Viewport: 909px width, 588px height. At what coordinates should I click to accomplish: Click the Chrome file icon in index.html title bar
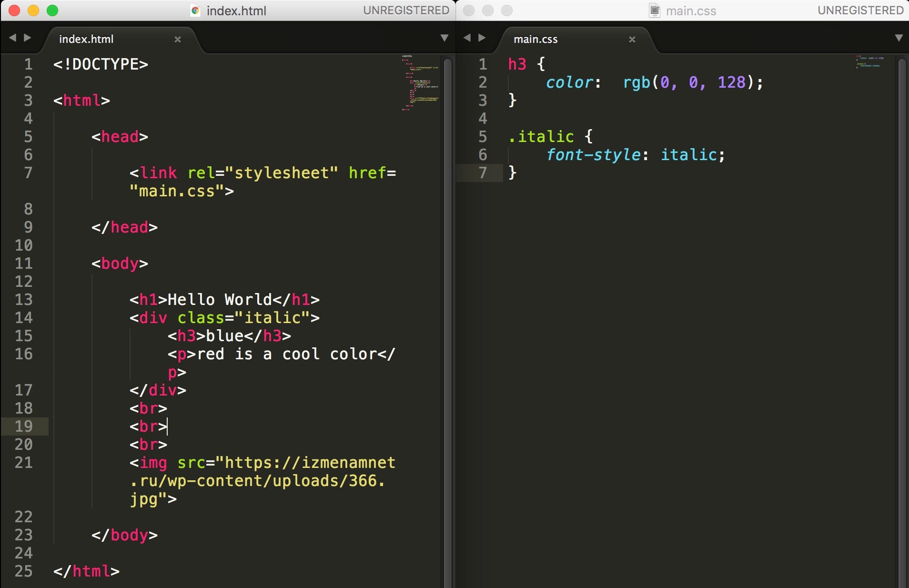click(196, 10)
